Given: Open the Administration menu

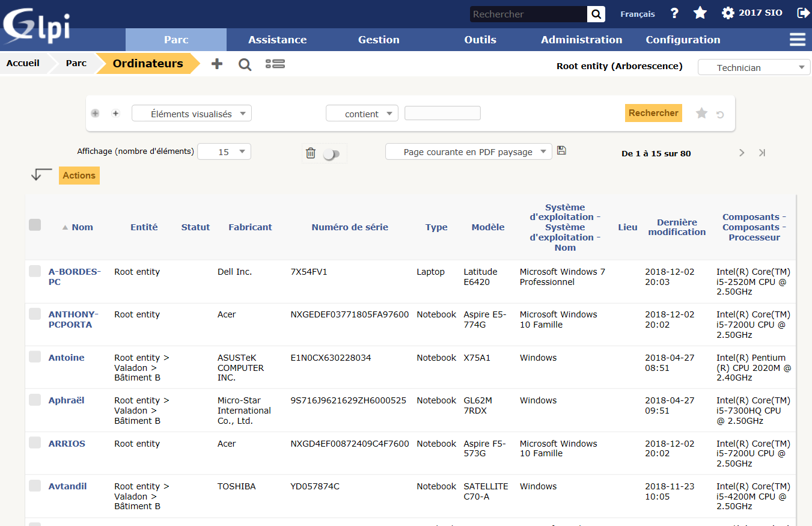Looking at the screenshot, I should pyautogui.click(x=582, y=40).
